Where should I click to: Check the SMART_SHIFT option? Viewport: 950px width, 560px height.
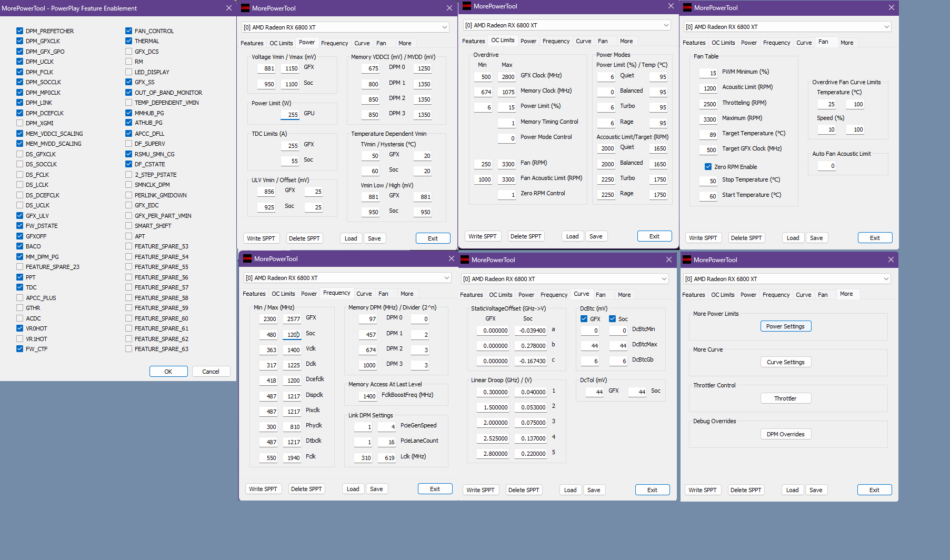click(x=128, y=226)
